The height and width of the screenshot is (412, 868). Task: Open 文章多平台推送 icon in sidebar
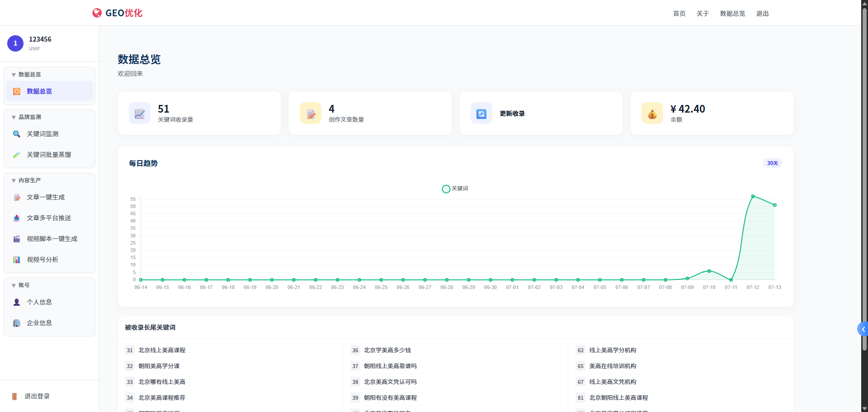17,218
